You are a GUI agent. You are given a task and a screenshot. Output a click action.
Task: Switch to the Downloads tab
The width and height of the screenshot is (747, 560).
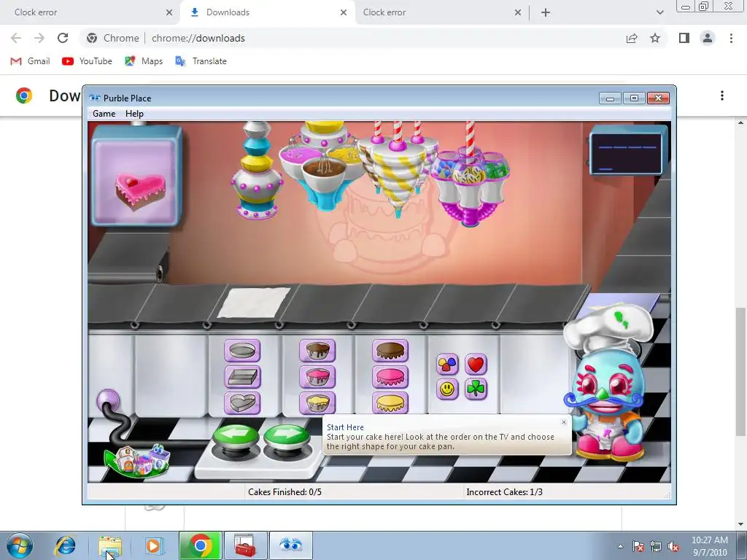[x=267, y=12]
